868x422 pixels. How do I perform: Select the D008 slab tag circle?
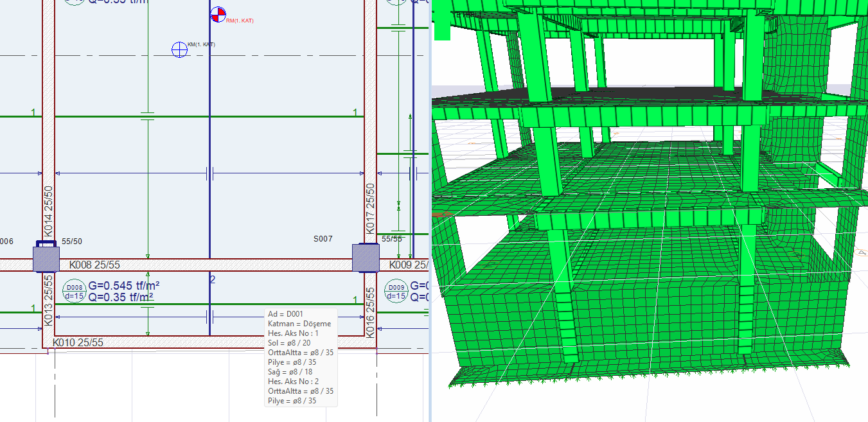74,291
